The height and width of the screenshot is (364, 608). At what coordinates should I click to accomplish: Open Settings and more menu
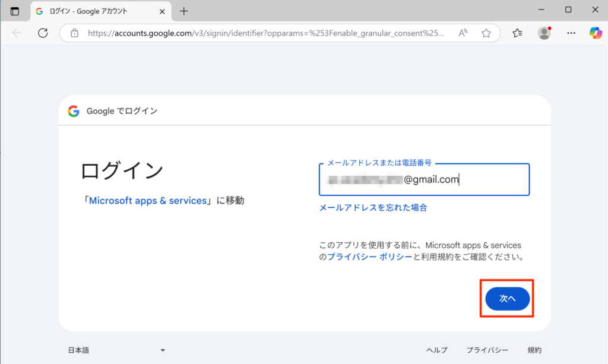[571, 33]
